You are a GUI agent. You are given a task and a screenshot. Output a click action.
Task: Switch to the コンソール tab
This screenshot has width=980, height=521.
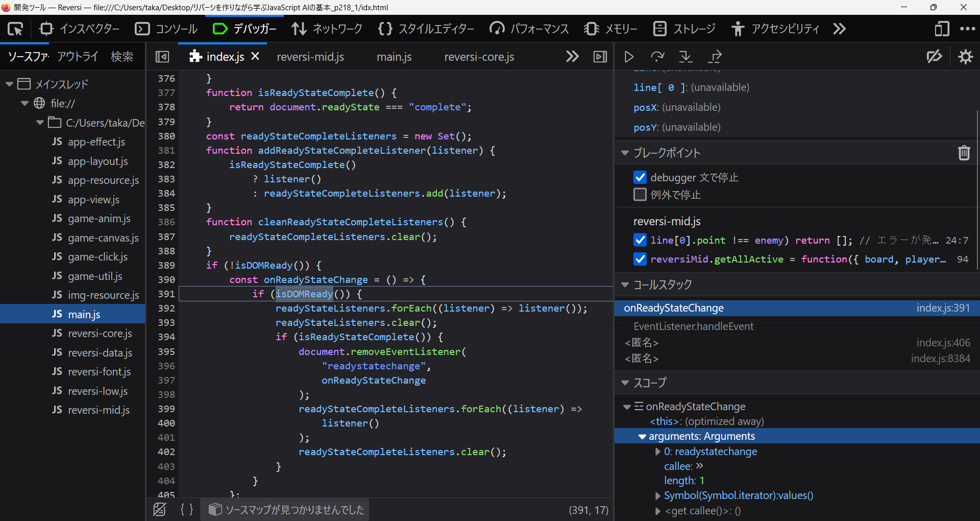point(166,29)
